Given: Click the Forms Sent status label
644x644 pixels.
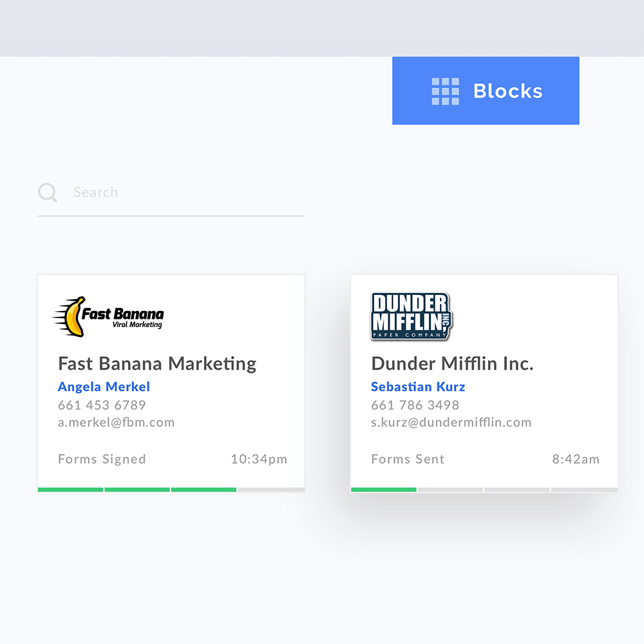Looking at the screenshot, I should [x=408, y=459].
